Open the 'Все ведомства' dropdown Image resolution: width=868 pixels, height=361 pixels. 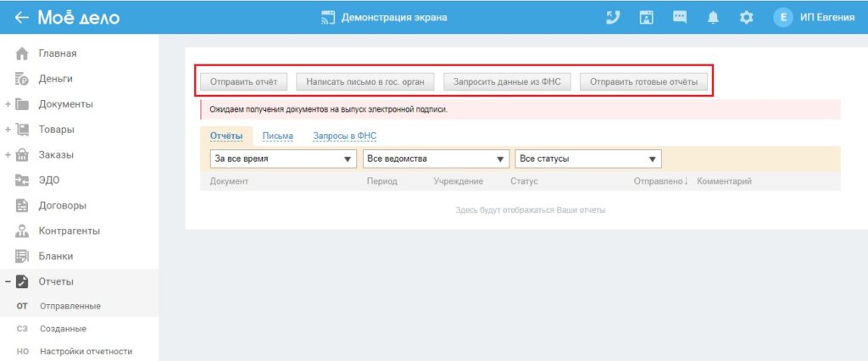click(x=436, y=159)
